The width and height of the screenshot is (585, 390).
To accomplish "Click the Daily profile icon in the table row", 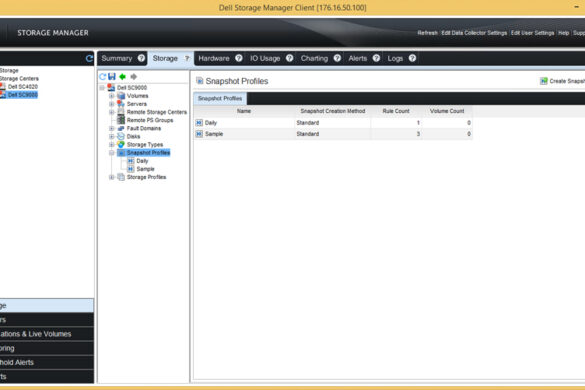I will [199, 122].
